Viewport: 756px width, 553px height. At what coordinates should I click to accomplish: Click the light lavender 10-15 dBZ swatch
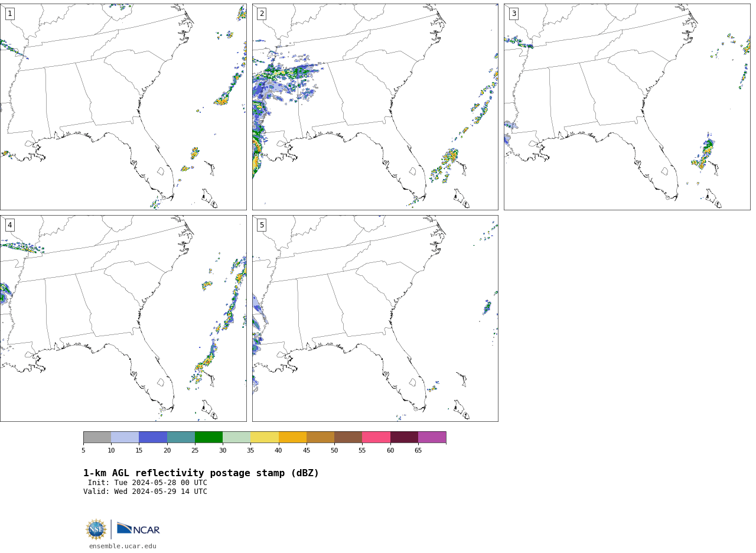[x=125, y=437]
